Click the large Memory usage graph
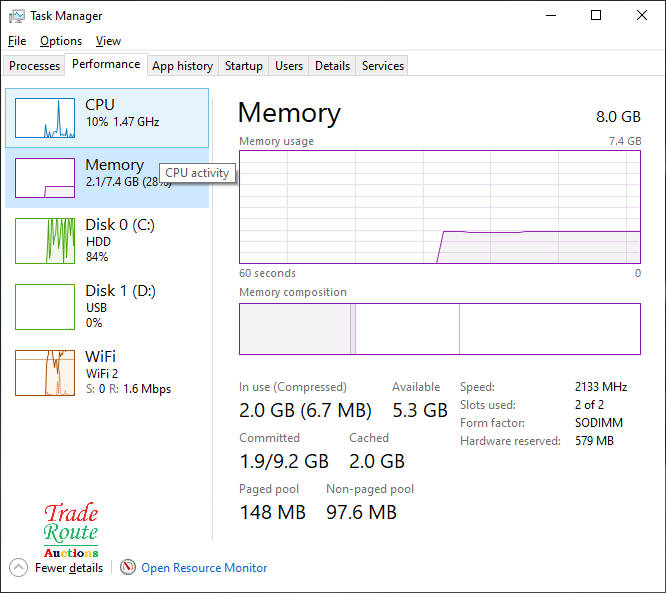Image resolution: width=666 pixels, height=593 pixels. point(439,207)
